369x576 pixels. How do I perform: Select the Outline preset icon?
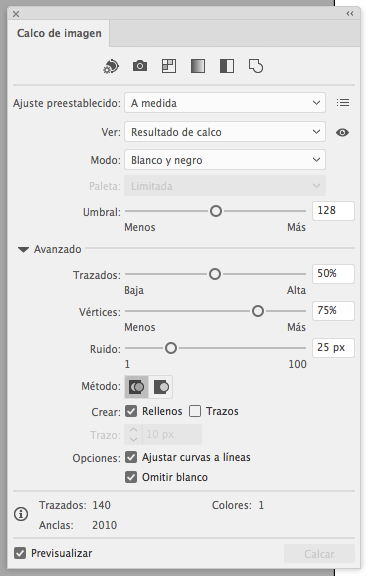pos(256,66)
